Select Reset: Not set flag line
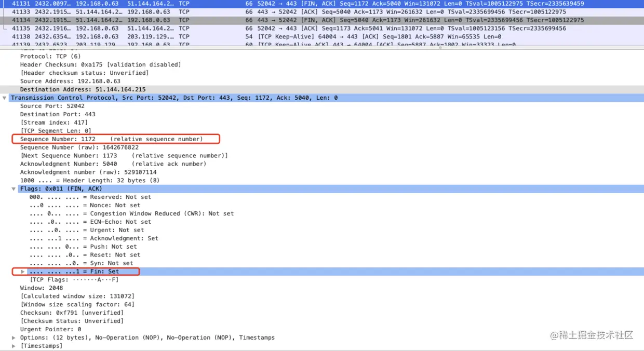This screenshot has height=351, width=644. 85,255
